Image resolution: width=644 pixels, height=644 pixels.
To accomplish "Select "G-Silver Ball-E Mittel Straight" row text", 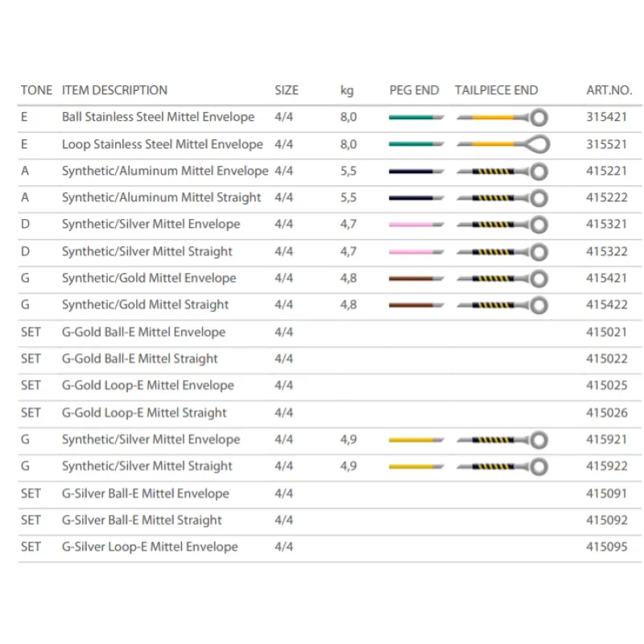I will click(x=142, y=520).
